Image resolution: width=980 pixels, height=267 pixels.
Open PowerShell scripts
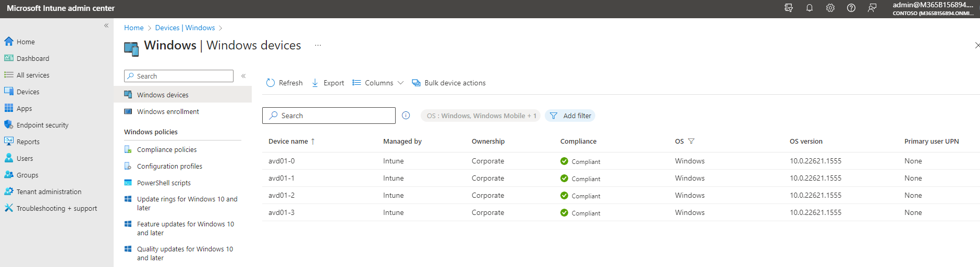[164, 183]
